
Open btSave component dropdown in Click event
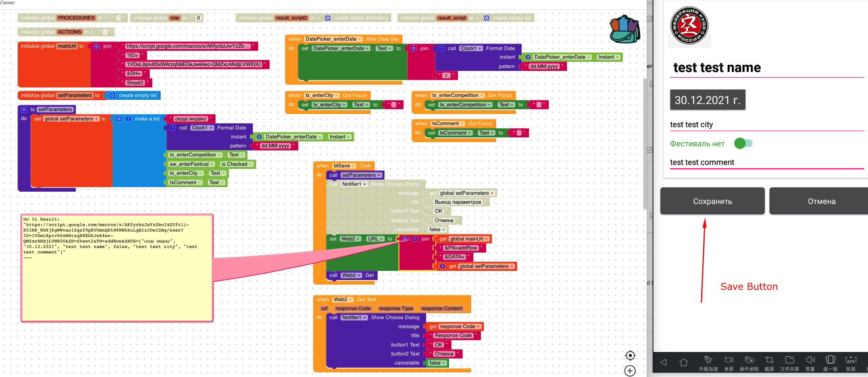(344, 166)
